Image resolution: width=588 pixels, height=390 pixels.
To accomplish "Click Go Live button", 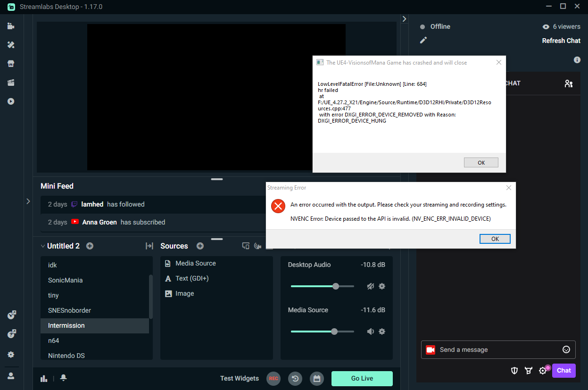I will 362,378.
